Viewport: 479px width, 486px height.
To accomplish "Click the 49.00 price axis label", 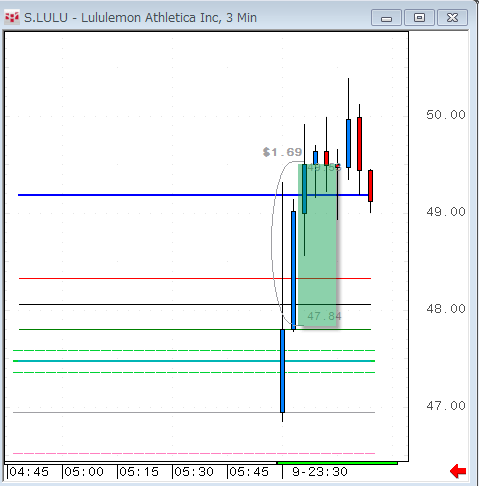I will tap(446, 212).
